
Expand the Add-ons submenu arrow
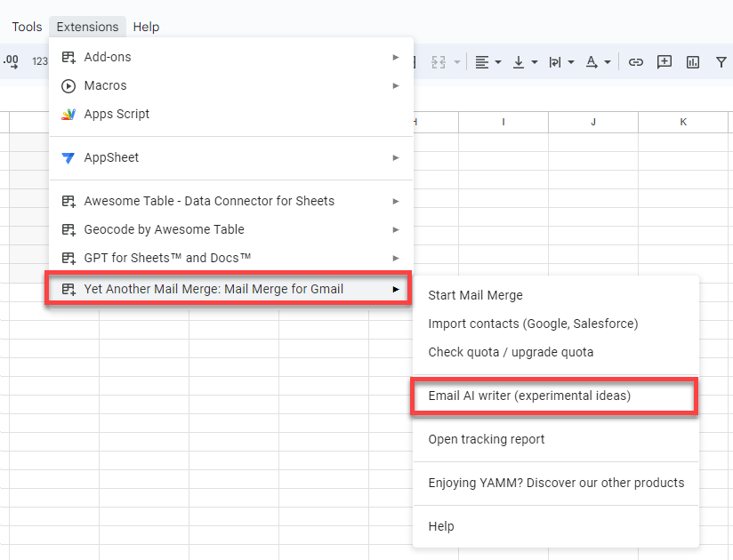pos(396,56)
